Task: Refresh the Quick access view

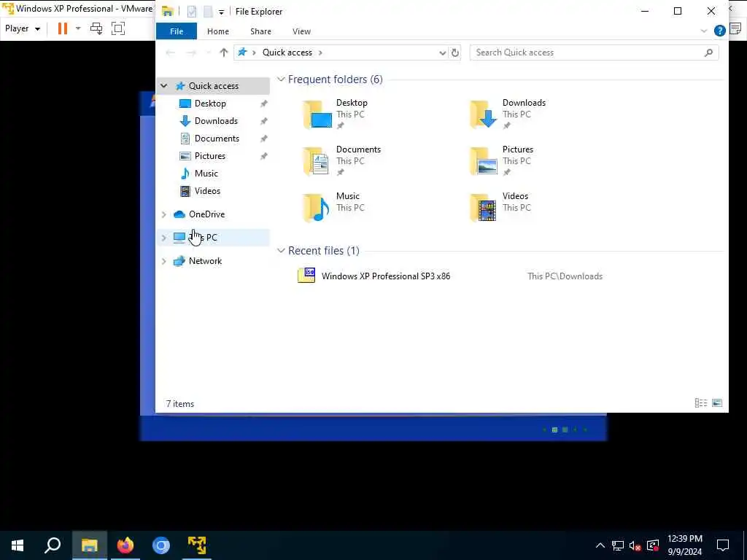Action: pyautogui.click(x=455, y=52)
